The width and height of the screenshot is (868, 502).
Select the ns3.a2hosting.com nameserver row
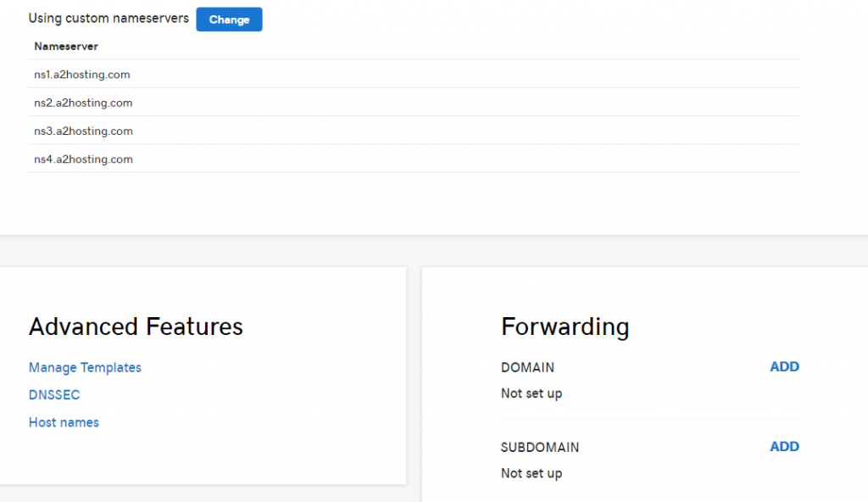[x=414, y=131]
